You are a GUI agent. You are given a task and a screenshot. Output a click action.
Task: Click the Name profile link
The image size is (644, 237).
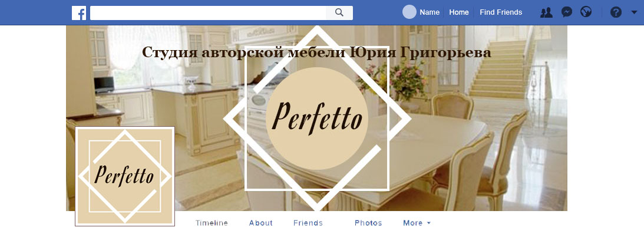pyautogui.click(x=430, y=12)
